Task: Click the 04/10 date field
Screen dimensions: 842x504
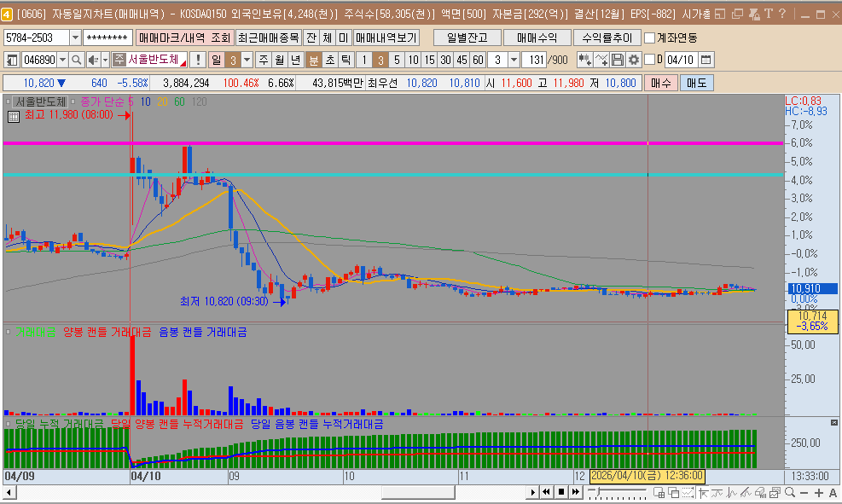Action: (682, 60)
